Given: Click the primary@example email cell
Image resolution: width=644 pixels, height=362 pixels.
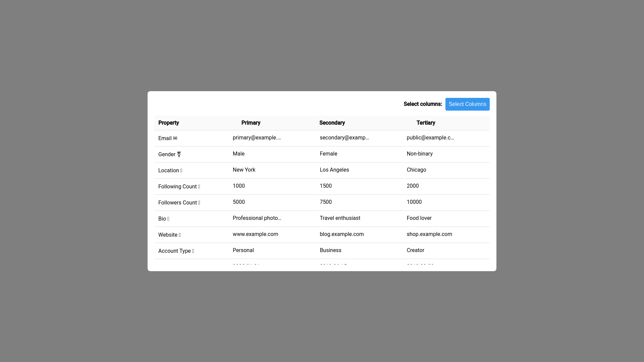Looking at the screenshot, I should point(257,138).
